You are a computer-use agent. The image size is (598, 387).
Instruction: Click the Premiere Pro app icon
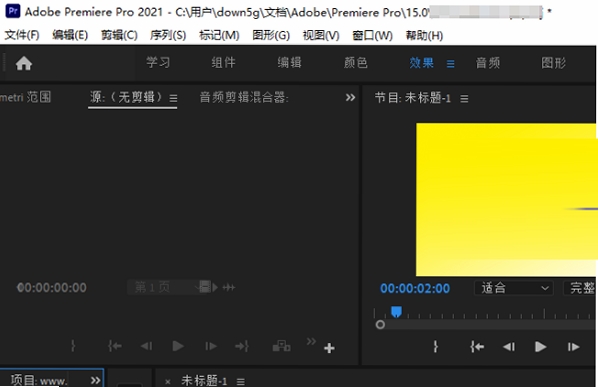pos(13,11)
